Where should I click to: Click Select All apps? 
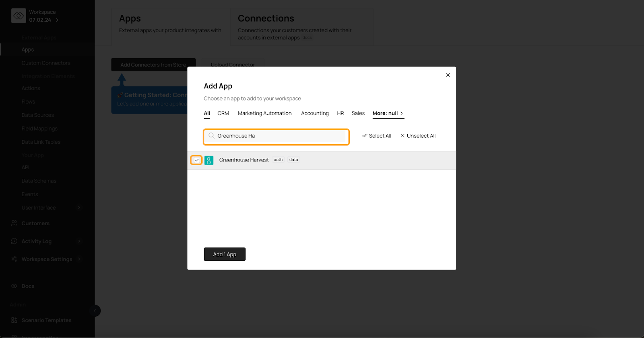click(377, 136)
